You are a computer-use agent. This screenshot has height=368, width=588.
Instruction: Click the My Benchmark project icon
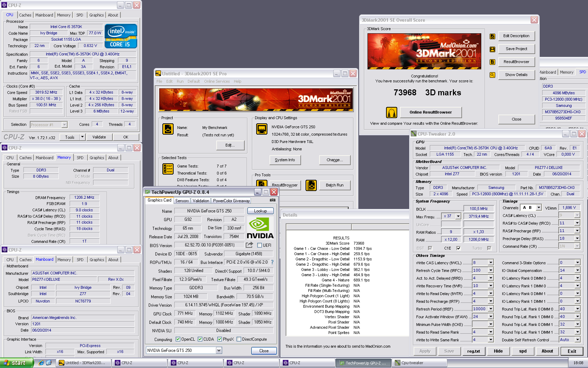pos(168,129)
